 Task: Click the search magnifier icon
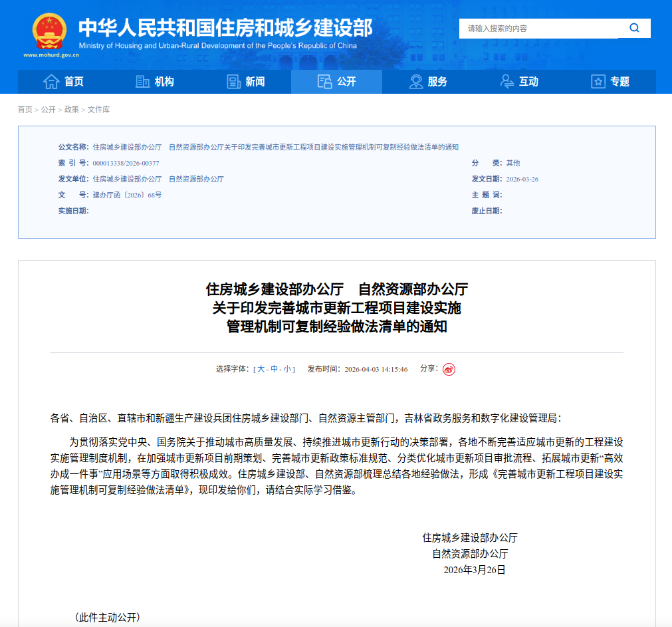(634, 28)
